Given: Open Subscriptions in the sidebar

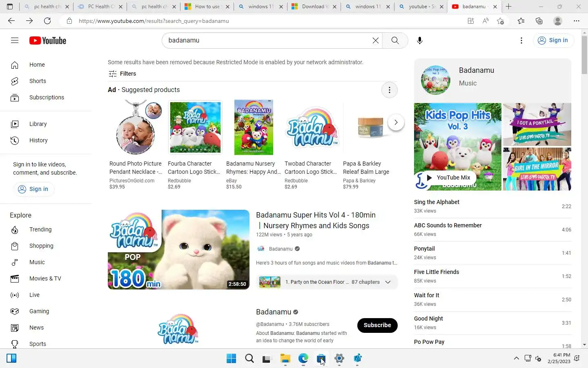Looking at the screenshot, I should click(46, 97).
